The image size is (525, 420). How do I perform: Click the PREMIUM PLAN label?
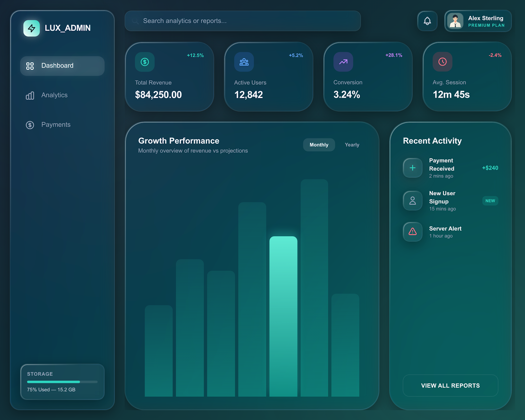(486, 25)
